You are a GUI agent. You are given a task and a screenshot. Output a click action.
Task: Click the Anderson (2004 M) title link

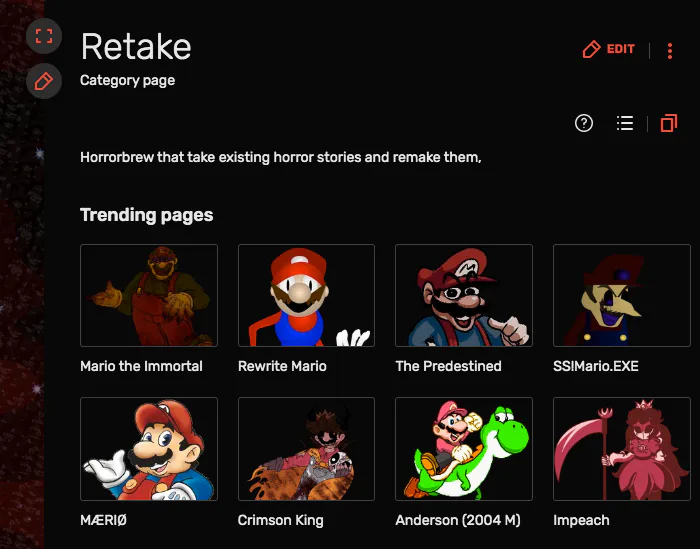tap(458, 520)
